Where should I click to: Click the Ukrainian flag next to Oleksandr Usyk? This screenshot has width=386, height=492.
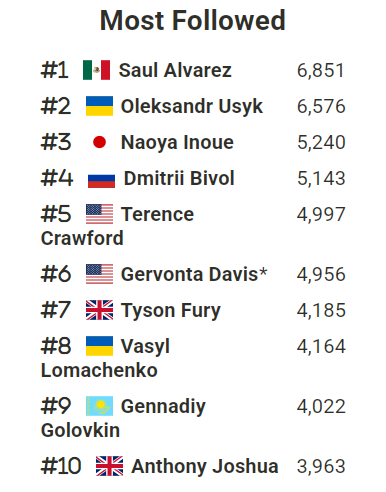[x=99, y=106]
